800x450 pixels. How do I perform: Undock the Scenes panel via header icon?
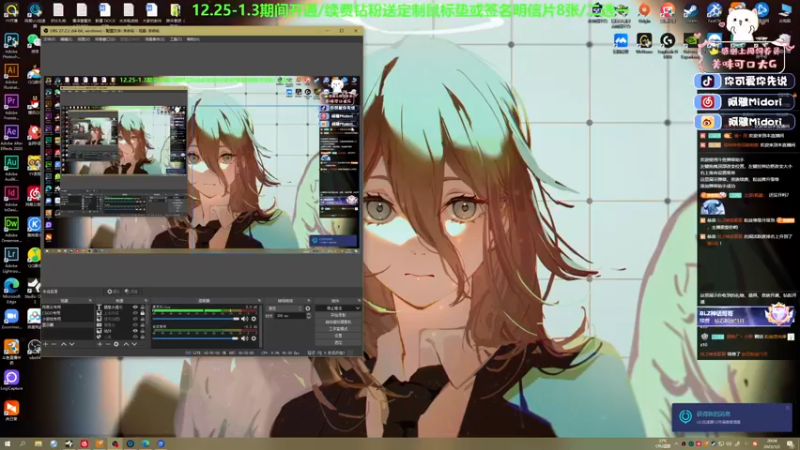tap(90, 301)
